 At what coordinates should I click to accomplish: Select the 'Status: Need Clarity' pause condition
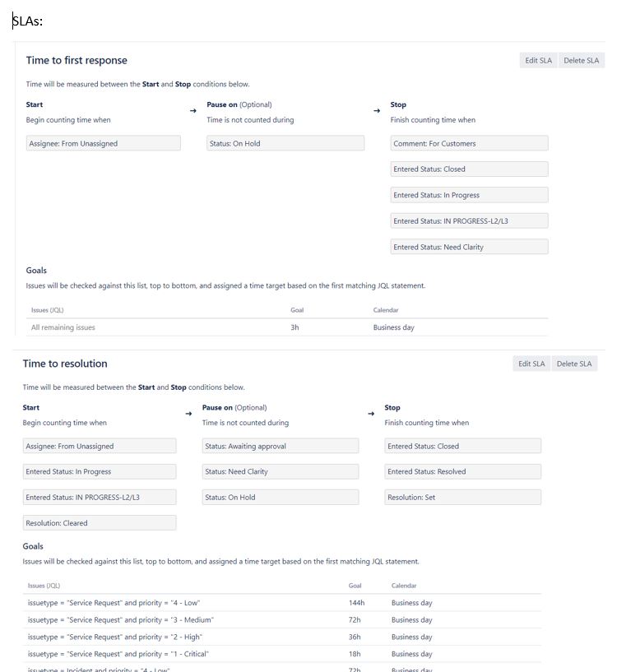281,471
